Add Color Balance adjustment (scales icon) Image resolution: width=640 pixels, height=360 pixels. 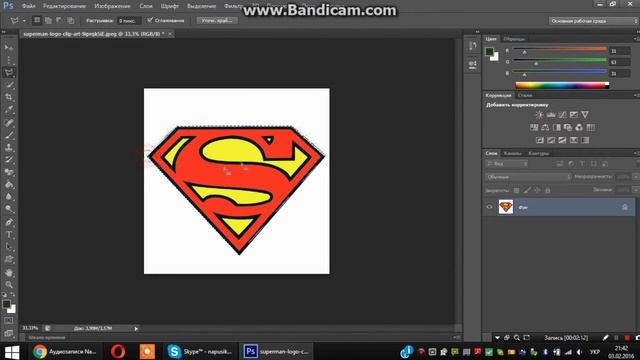tap(545, 127)
